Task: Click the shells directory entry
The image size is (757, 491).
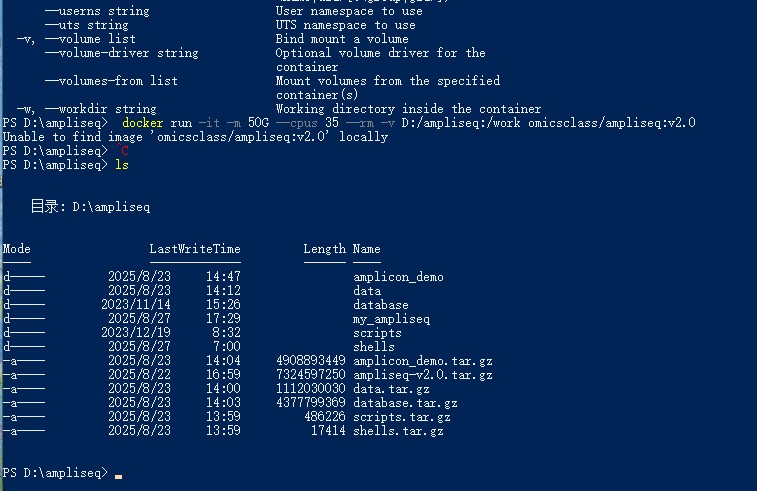Action: pyautogui.click(x=374, y=347)
